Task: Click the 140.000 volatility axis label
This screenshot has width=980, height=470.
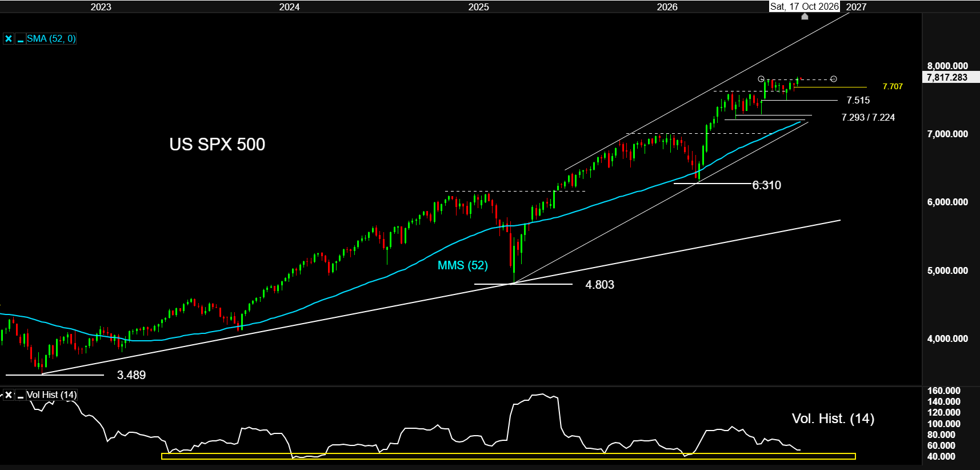Action: pyautogui.click(x=944, y=401)
